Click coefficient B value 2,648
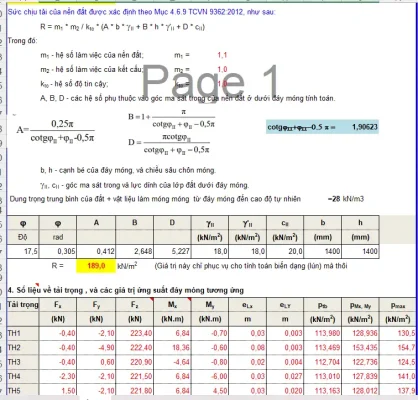The width and height of the screenshot is (418, 400). click(134, 251)
